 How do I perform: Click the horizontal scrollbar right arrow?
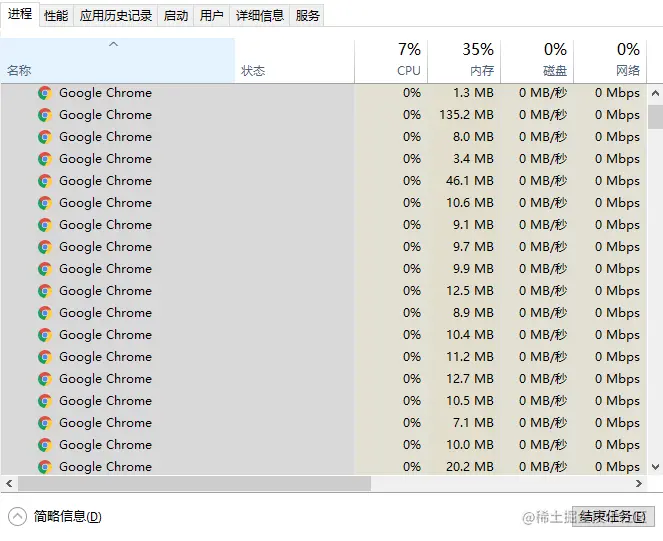tap(639, 483)
